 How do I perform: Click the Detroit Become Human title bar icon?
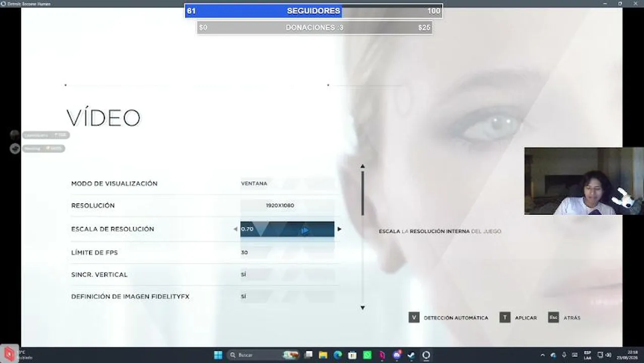tap(4, 4)
